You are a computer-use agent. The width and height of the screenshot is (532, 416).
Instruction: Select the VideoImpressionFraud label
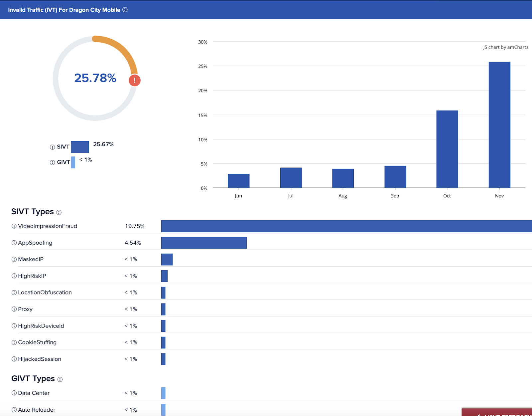pyautogui.click(x=48, y=226)
